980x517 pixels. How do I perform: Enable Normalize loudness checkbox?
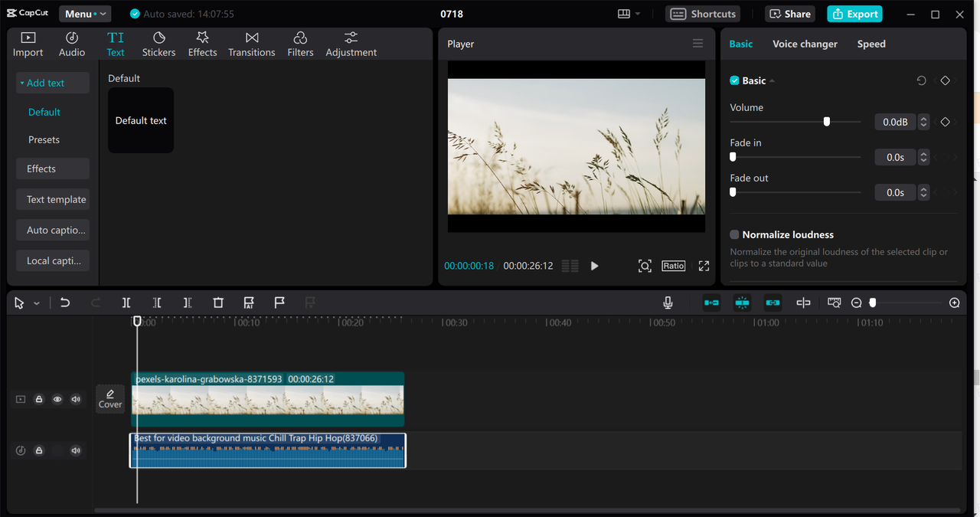tap(734, 234)
